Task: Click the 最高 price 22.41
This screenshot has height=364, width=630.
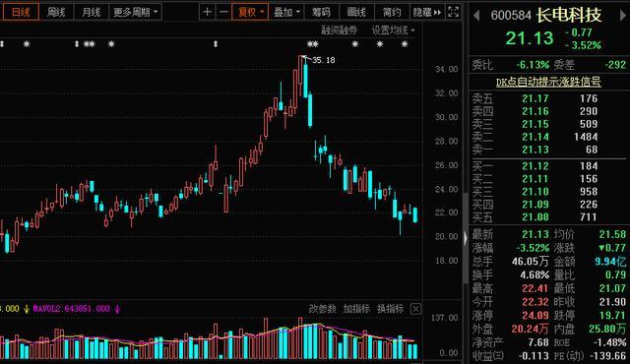Action: tap(535, 288)
